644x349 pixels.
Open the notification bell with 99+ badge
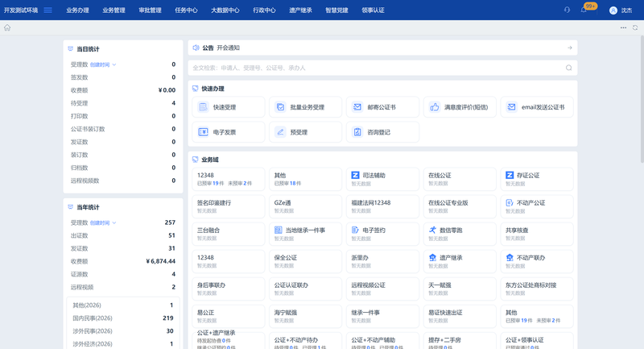click(584, 10)
